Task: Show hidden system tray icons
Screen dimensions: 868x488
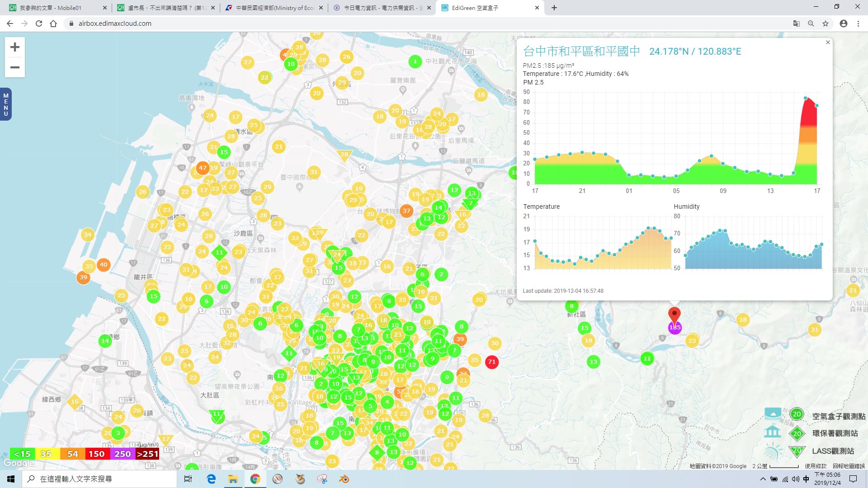Action: pyautogui.click(x=763, y=479)
